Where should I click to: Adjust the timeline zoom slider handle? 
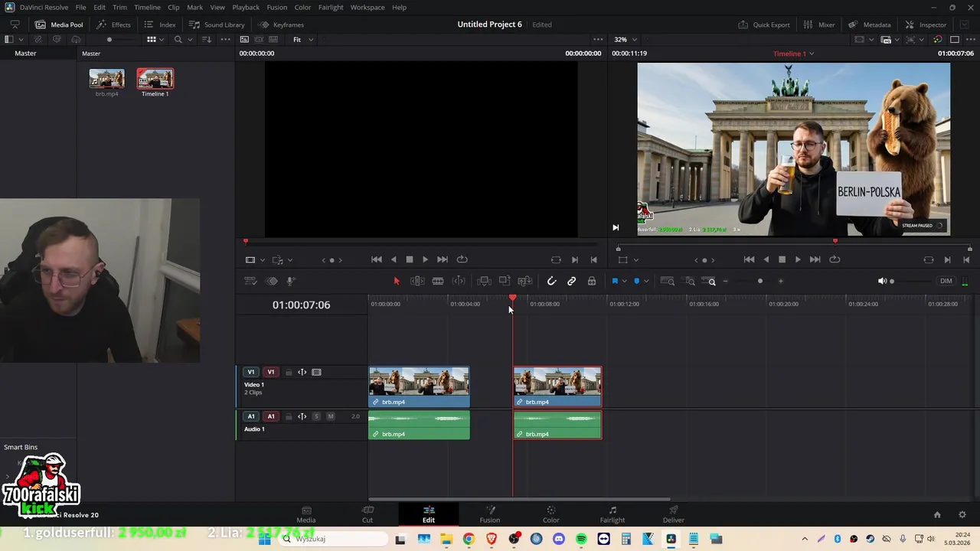pos(759,281)
